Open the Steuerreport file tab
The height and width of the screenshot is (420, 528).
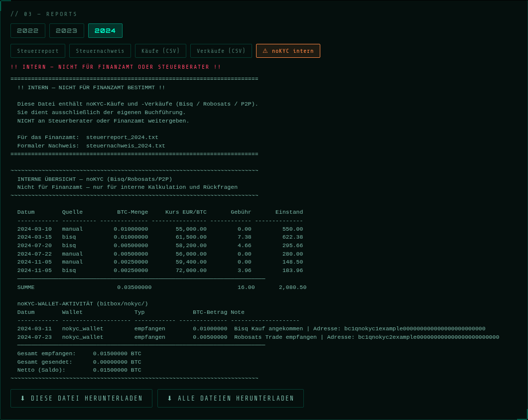pos(38,51)
